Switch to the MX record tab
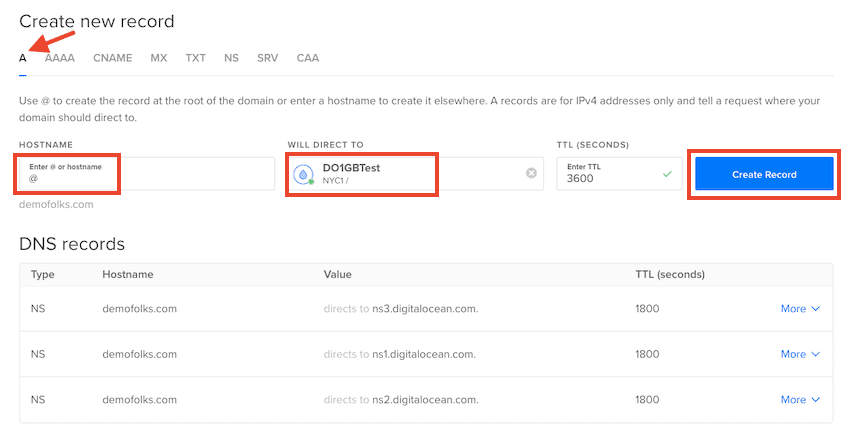 159,58
